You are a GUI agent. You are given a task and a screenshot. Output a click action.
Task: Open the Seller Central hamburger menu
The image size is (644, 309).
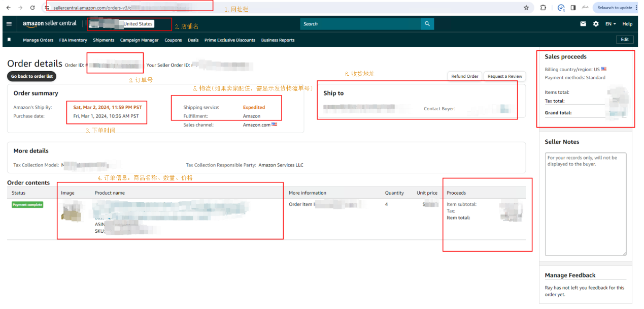coord(9,24)
